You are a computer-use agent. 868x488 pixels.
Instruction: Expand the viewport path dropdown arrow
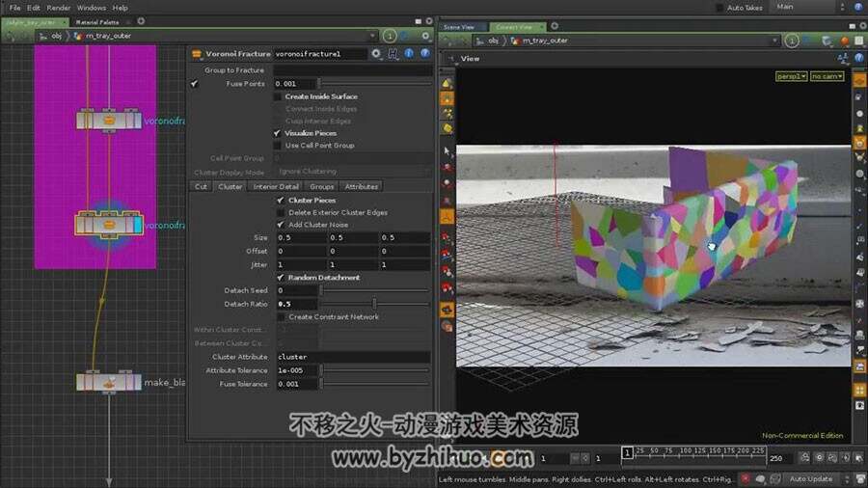pyautogui.click(x=774, y=41)
